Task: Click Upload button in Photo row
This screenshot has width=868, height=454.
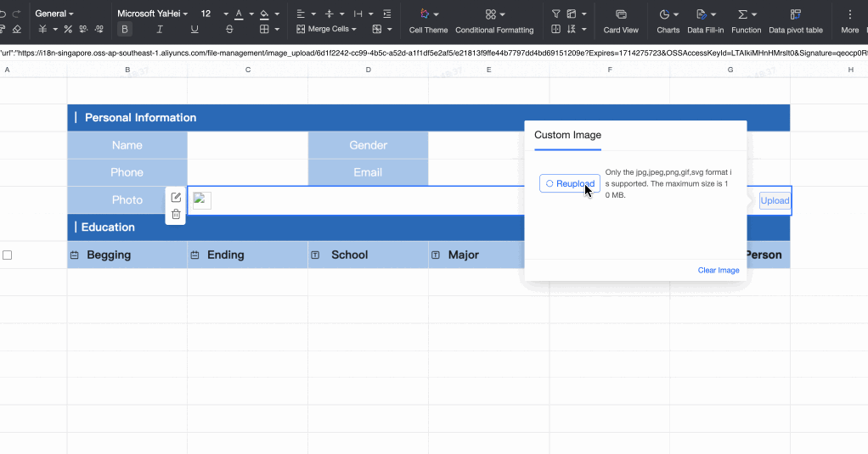Action: 775,201
